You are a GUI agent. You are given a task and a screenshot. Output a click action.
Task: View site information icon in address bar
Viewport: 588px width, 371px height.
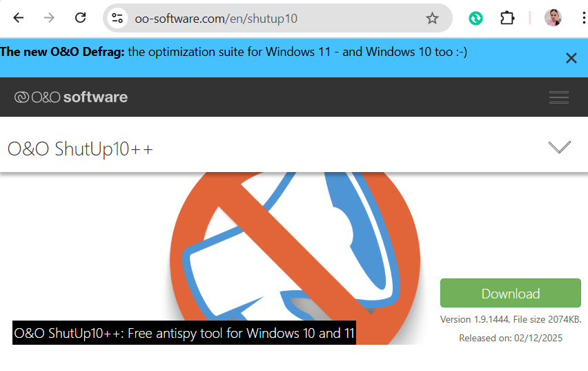point(117,18)
